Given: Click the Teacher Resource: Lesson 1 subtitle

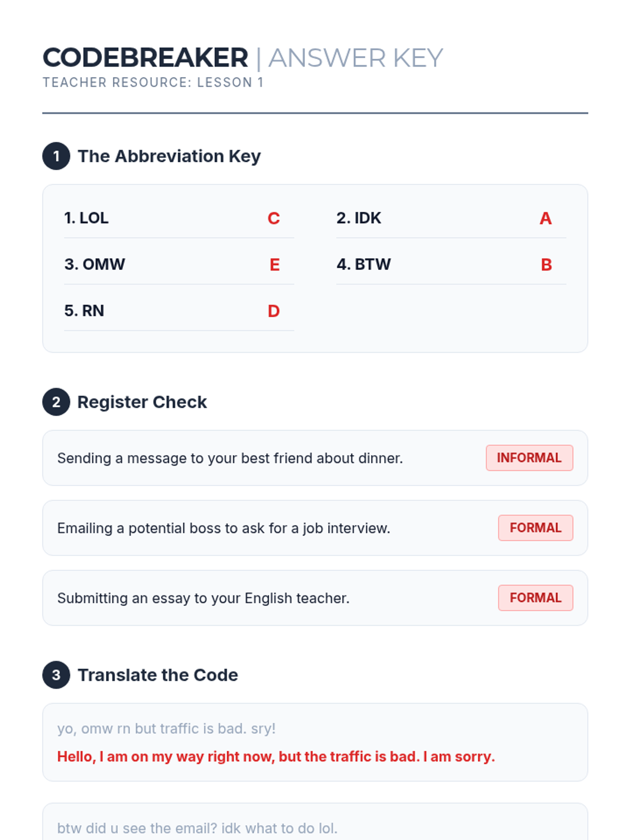Looking at the screenshot, I should pos(153,82).
